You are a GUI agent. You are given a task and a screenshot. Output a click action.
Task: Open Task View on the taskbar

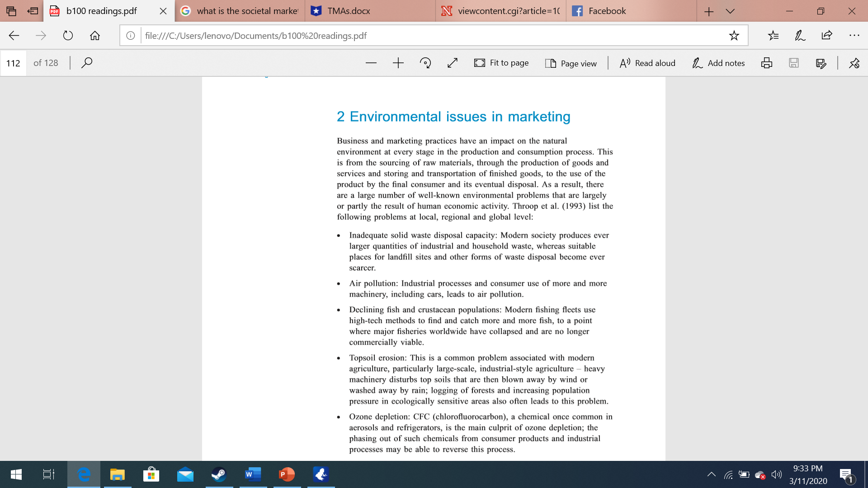(48, 474)
